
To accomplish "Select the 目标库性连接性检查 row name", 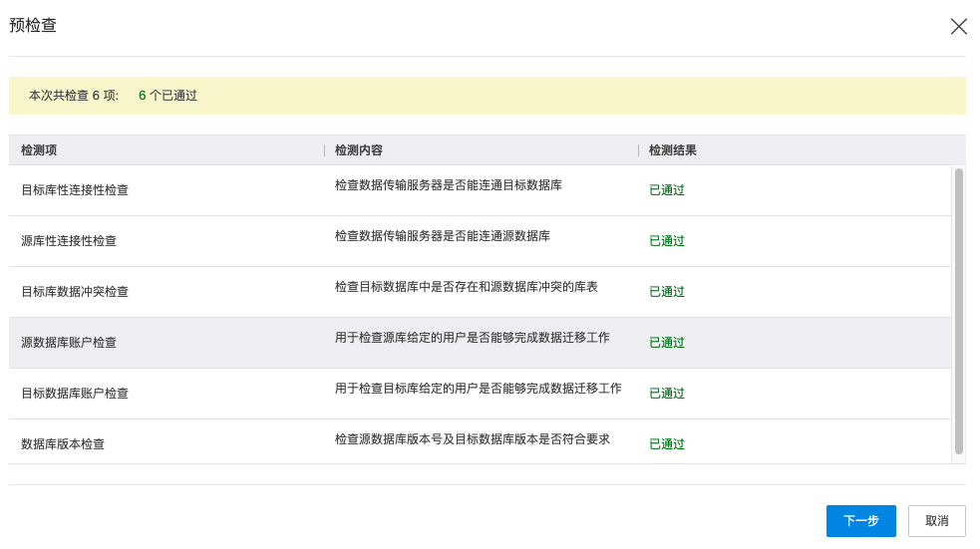I will pos(75,190).
